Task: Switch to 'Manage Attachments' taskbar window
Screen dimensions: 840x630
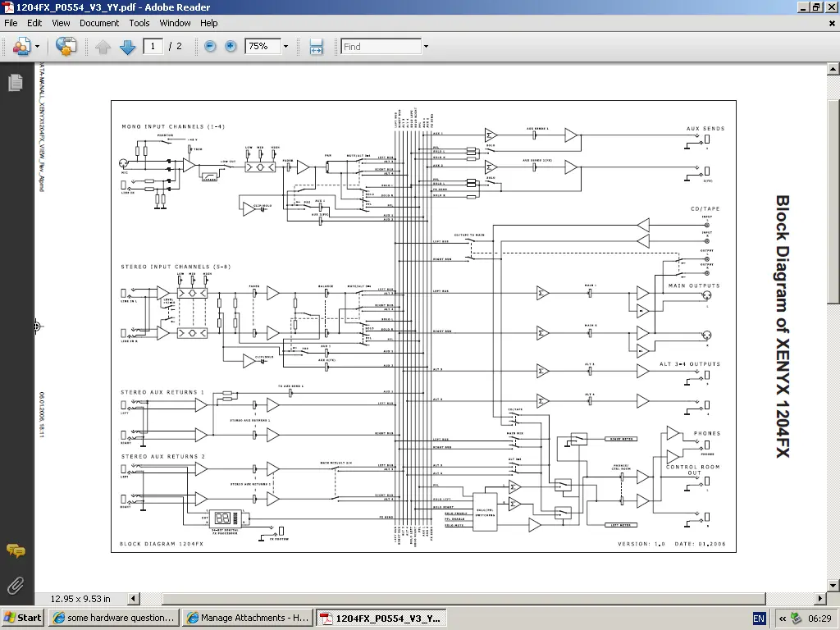Action: click(247, 619)
